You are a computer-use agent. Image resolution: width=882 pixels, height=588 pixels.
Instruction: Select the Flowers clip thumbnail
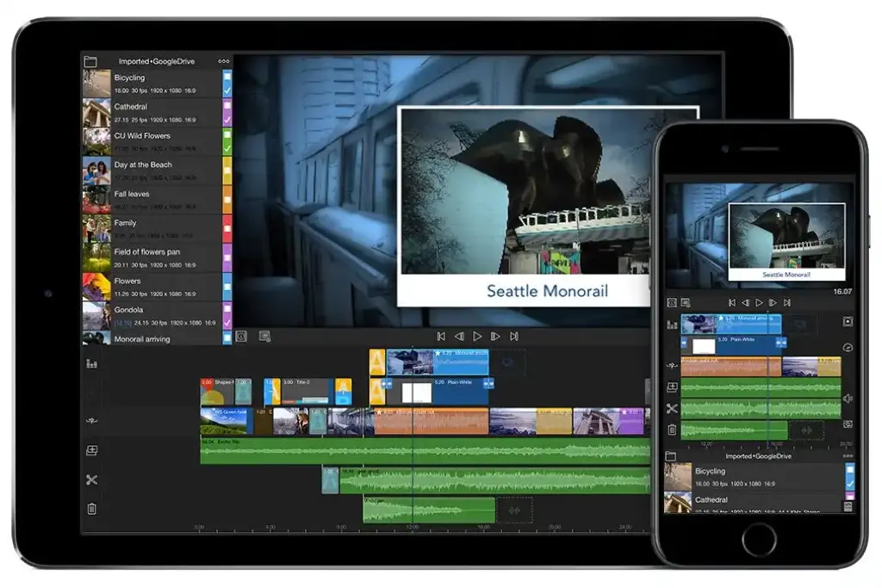pos(96,287)
